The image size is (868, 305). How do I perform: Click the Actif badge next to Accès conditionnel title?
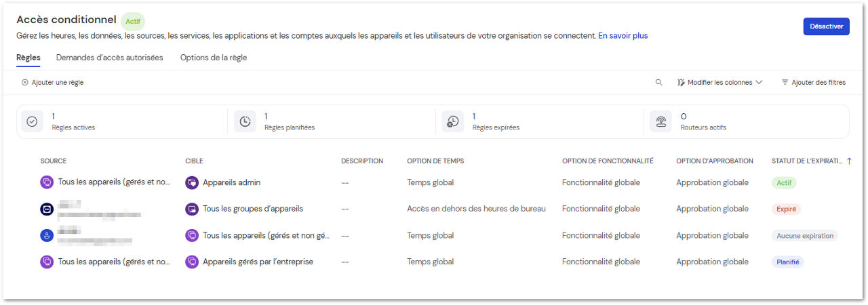tap(133, 21)
